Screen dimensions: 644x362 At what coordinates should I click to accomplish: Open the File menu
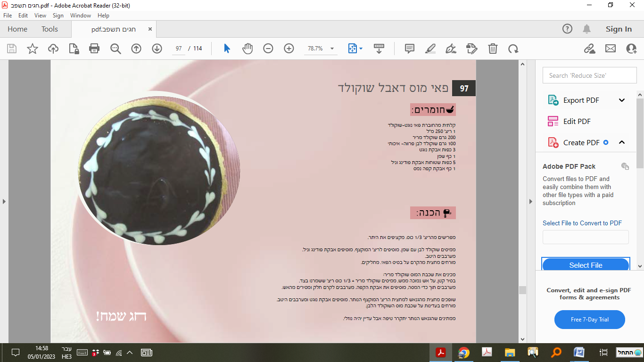point(7,16)
